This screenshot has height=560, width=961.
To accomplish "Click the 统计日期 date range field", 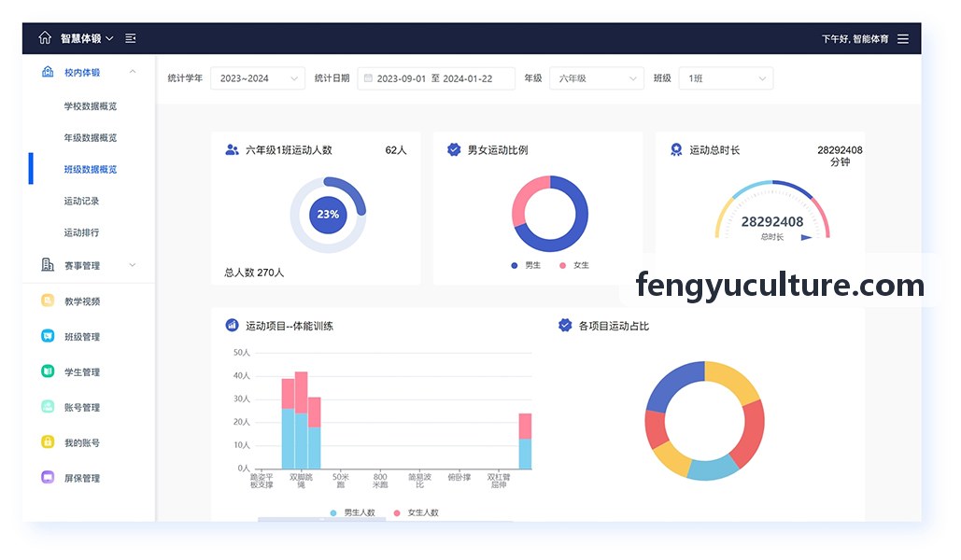I will (436, 78).
